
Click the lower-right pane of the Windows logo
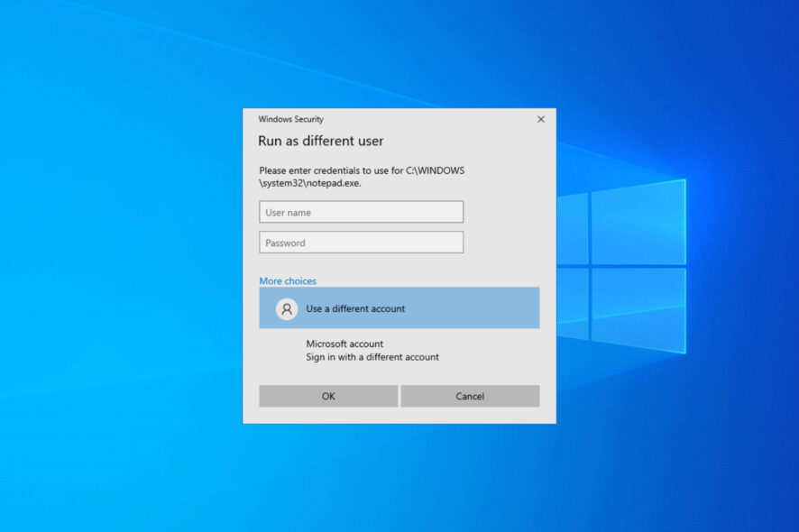pyautogui.click(x=638, y=308)
